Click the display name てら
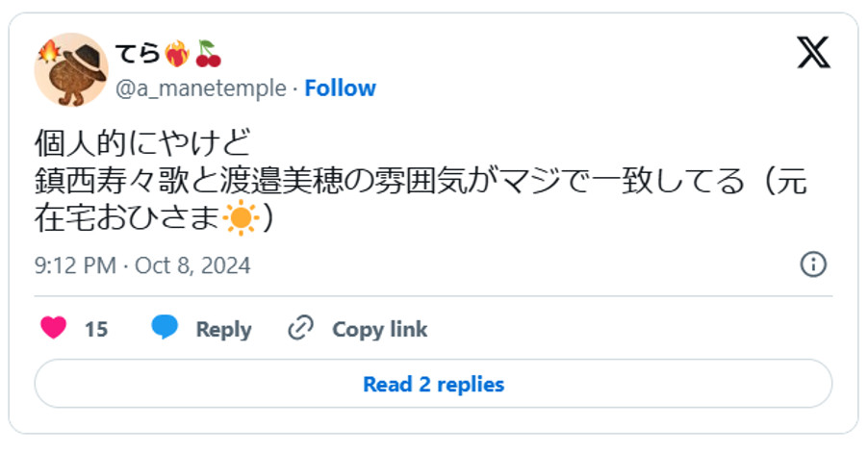Image resolution: width=868 pixels, height=452 pixels. point(138,52)
